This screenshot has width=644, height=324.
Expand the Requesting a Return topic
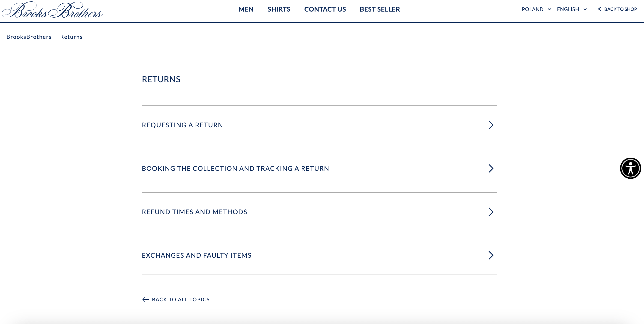[x=319, y=125]
